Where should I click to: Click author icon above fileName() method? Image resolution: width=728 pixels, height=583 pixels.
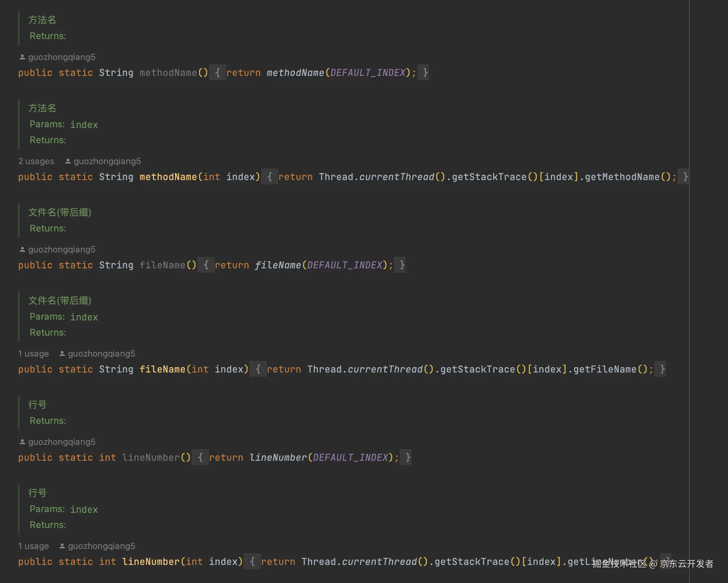pyautogui.click(x=22, y=250)
